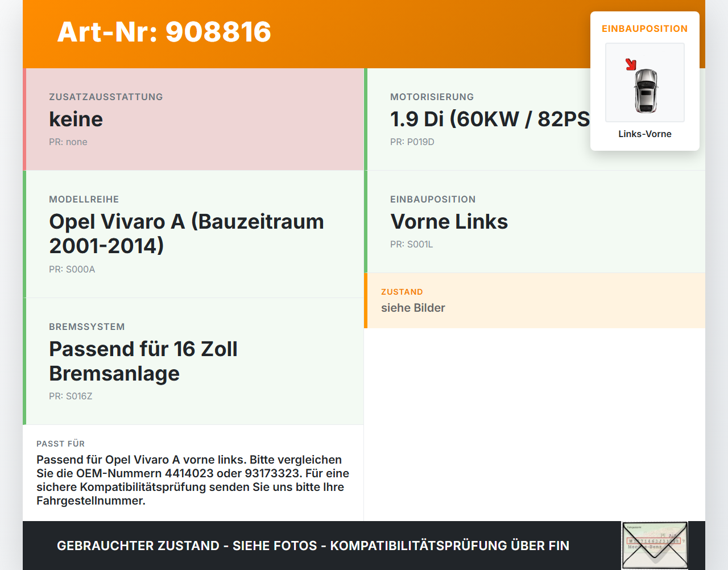Screen dimensions: 728x570
Task: Click the orange ZUSTAND label
Action: tap(402, 292)
